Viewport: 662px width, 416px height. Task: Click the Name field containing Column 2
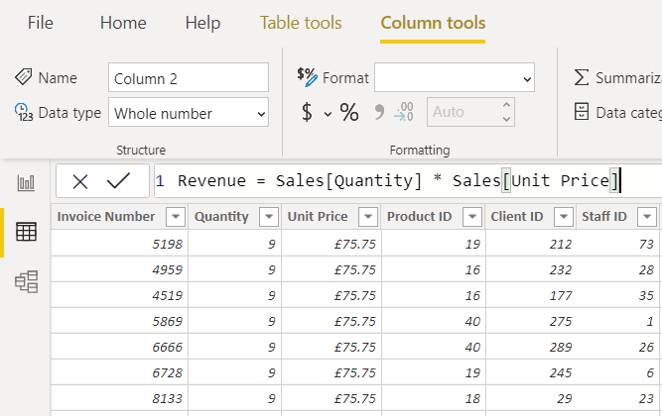pos(188,78)
